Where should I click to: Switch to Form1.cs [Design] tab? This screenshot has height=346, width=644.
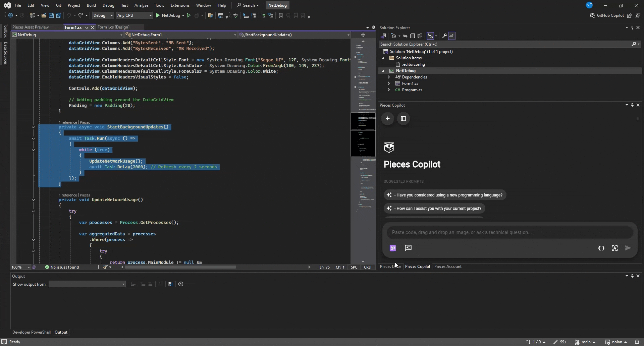pos(113,27)
